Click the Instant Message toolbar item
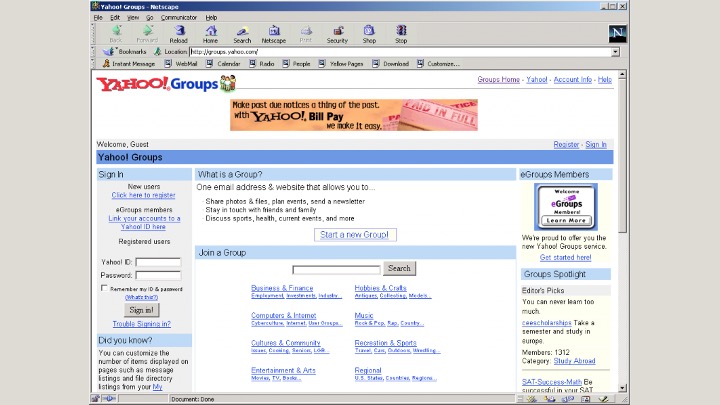 point(129,64)
